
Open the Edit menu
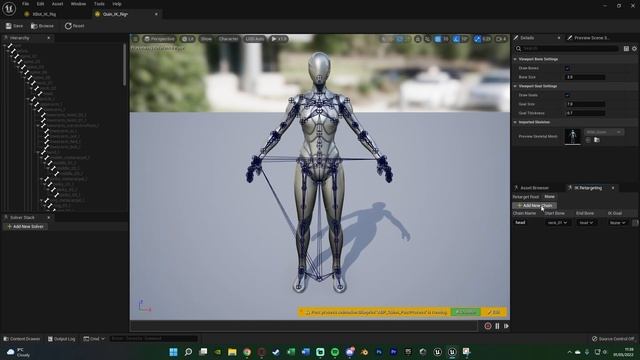pos(40,4)
